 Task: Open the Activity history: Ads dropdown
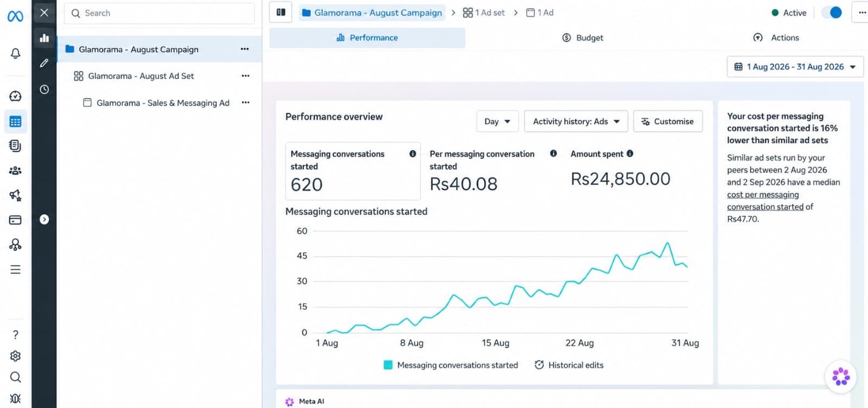click(x=576, y=122)
